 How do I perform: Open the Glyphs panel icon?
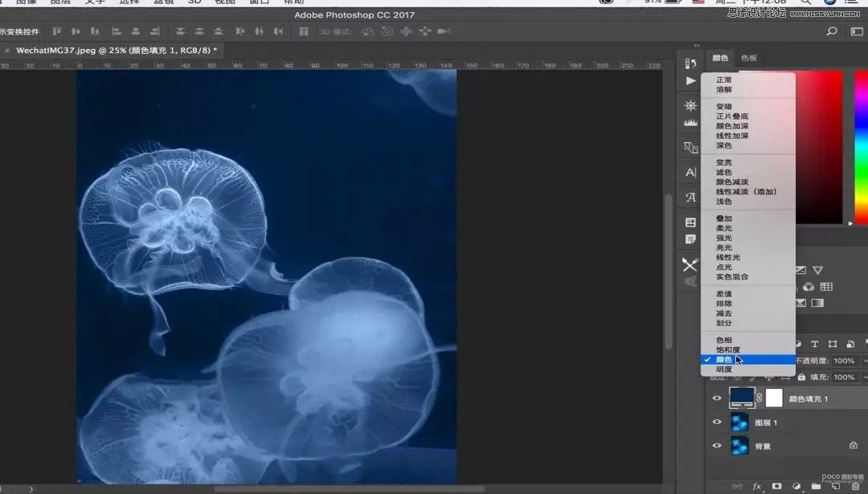click(x=690, y=197)
